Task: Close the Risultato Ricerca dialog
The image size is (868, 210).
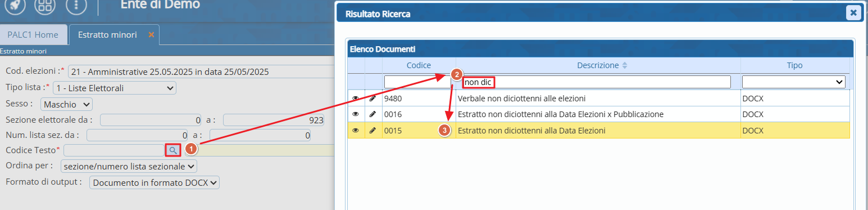Action: [x=853, y=13]
